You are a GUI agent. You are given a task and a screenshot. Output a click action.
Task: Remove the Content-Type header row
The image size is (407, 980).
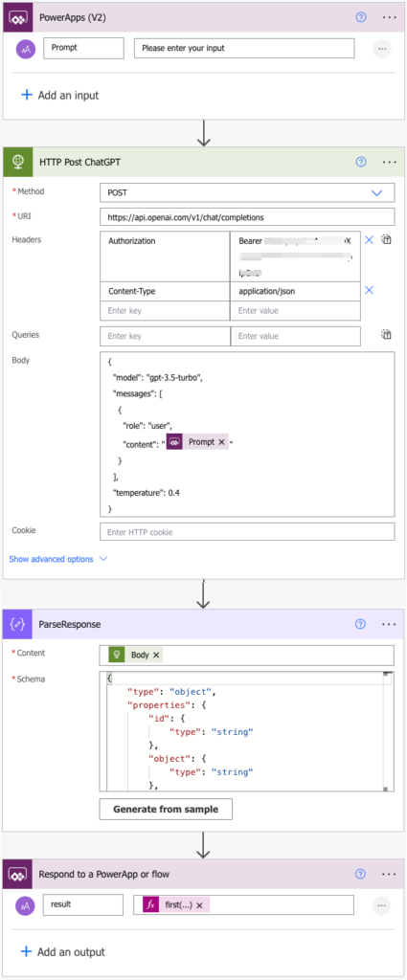pyautogui.click(x=369, y=290)
